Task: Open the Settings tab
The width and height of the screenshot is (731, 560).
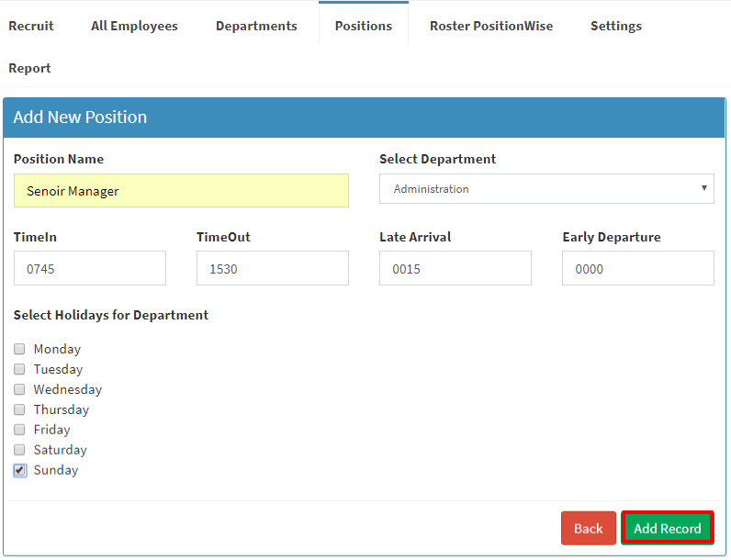Action: click(616, 26)
